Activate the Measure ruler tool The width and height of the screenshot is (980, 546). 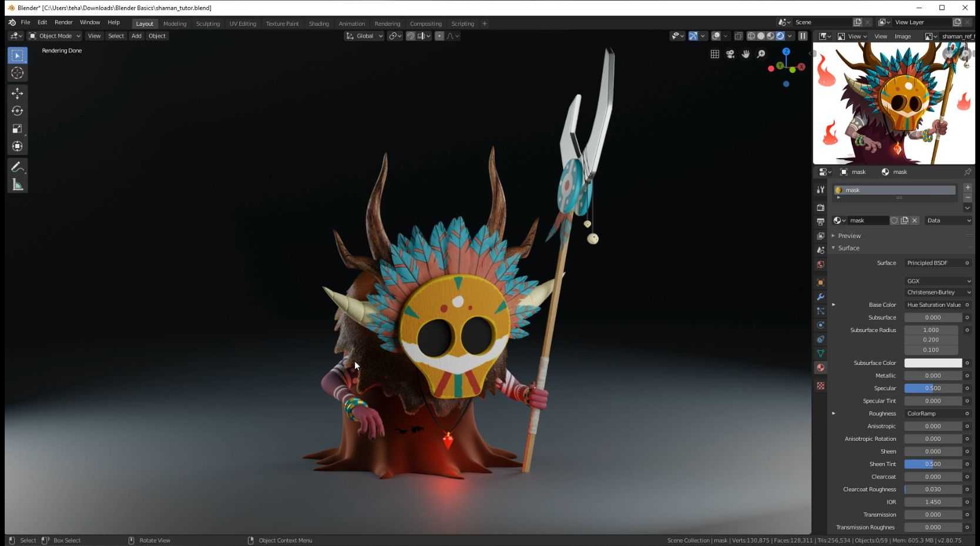pyautogui.click(x=17, y=185)
